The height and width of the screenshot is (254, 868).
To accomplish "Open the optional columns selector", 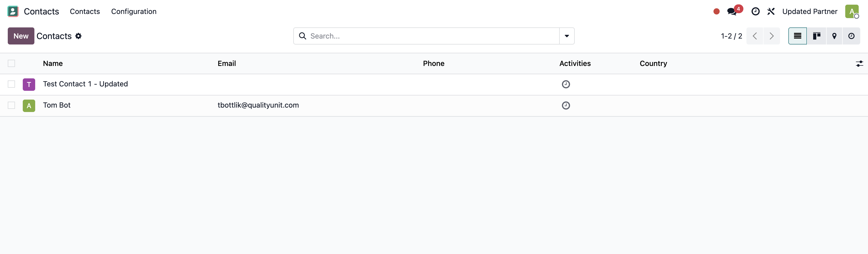I will point(859,63).
